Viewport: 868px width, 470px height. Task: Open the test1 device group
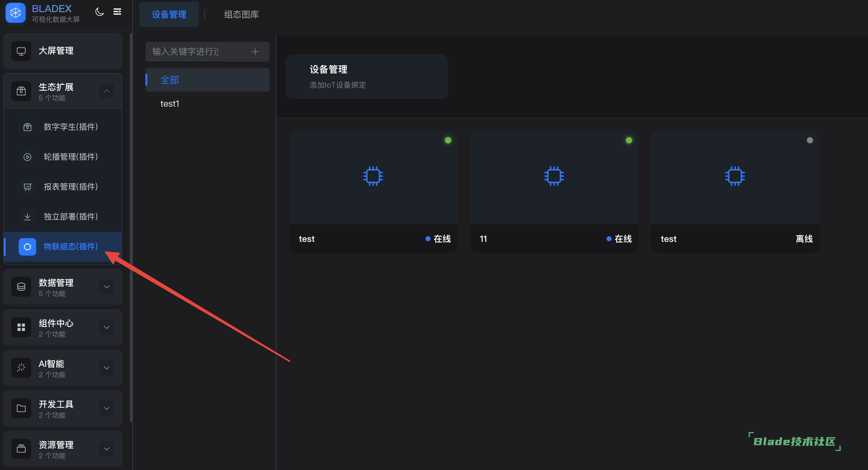pyautogui.click(x=170, y=103)
